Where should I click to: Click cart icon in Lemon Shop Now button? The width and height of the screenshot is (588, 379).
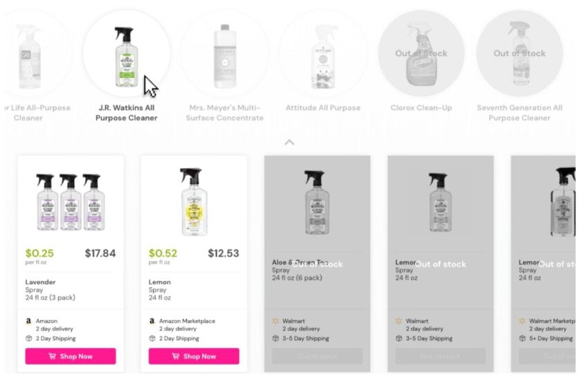click(x=176, y=356)
